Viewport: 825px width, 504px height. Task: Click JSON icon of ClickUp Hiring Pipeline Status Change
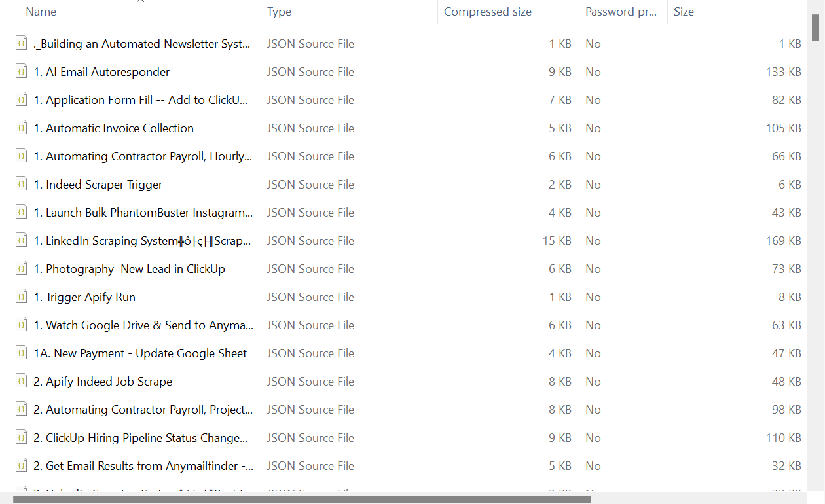coord(22,438)
